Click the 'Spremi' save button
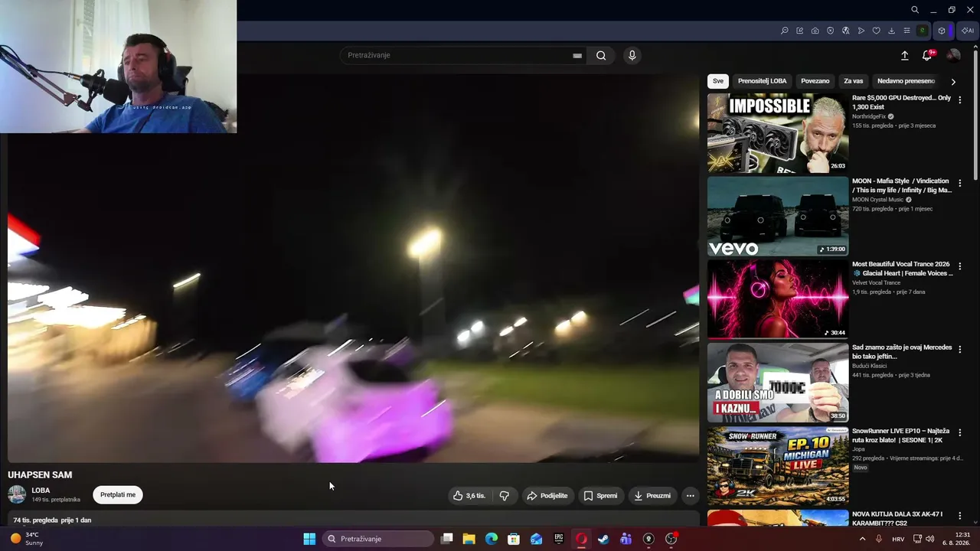Screen dimensions: 980x551 pyautogui.click(x=601, y=495)
